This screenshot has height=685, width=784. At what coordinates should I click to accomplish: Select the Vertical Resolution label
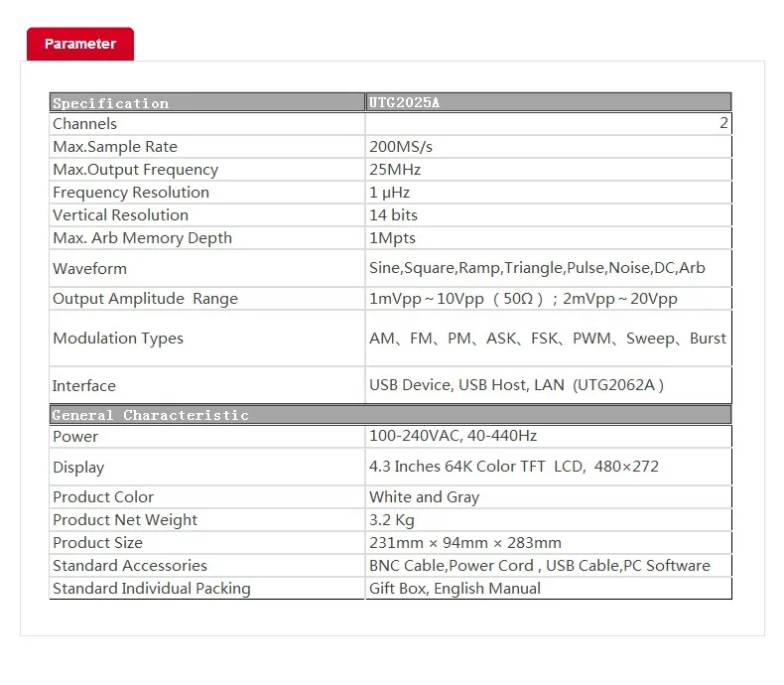pos(120,215)
